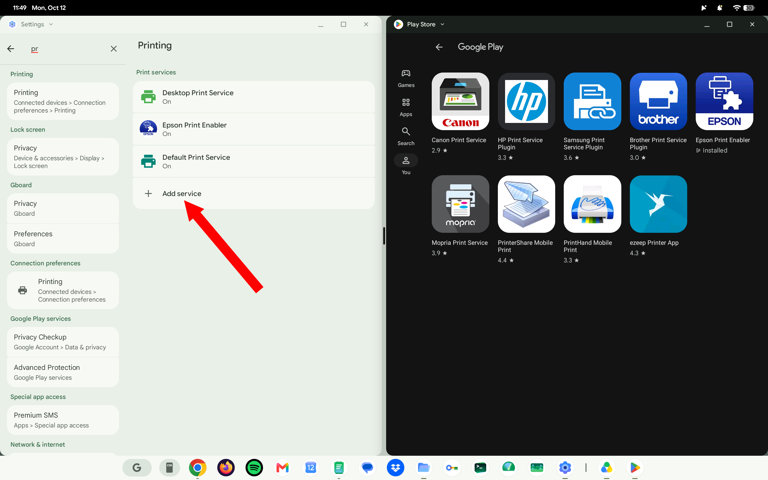Click 'Mopria Print Service' label
The height and width of the screenshot is (480, 768).
tap(459, 242)
